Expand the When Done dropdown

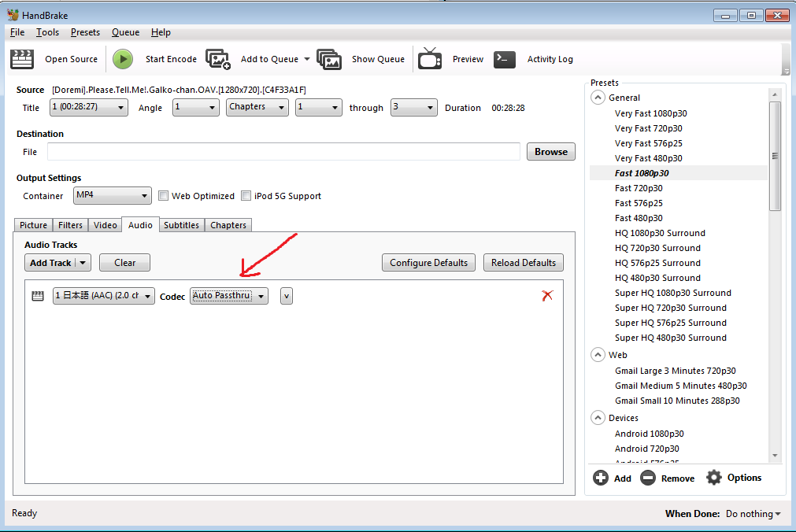[753, 514]
